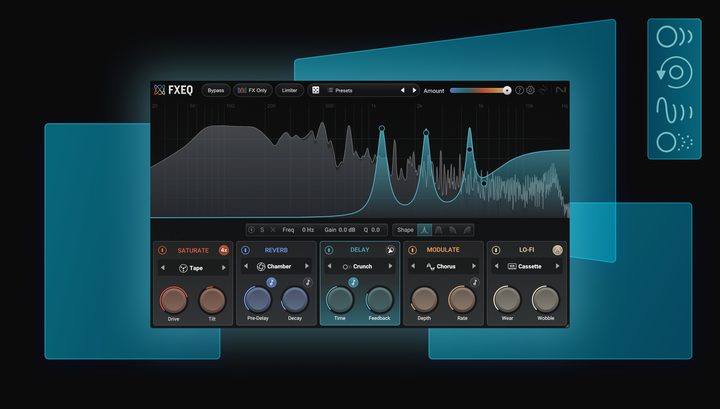Toggle the selected band power icon
720x409 pixels.
pos(251,230)
